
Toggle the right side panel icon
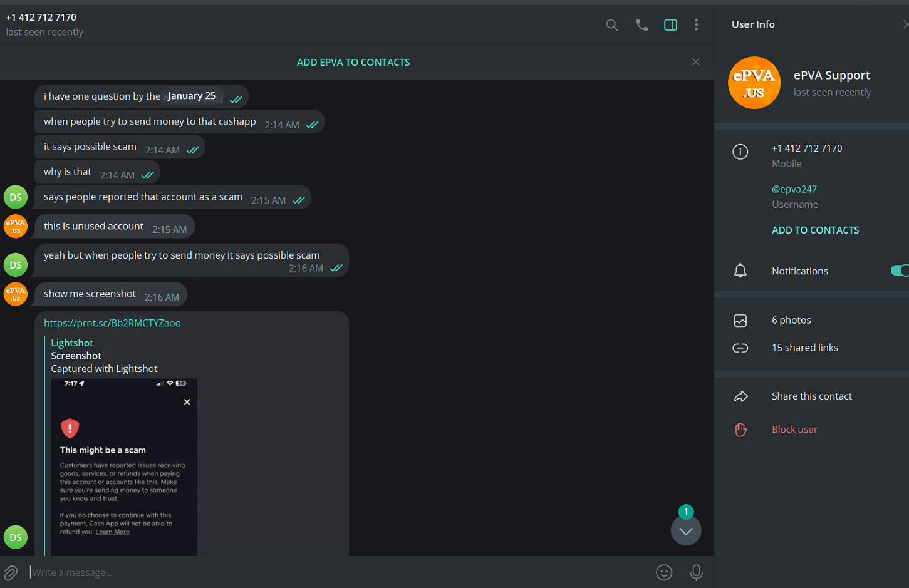pyautogui.click(x=670, y=25)
